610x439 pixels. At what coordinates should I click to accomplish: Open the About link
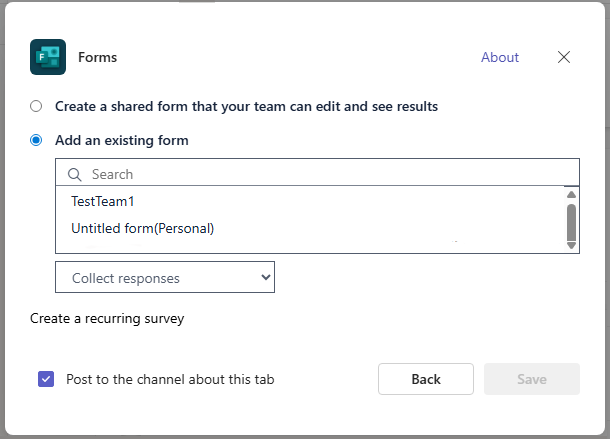pos(500,57)
